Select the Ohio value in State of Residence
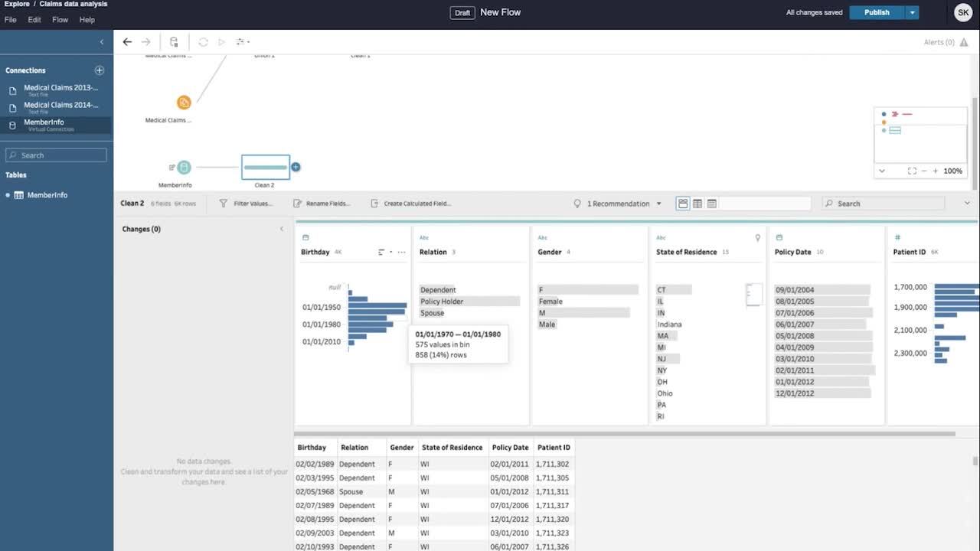The width and height of the screenshot is (980, 551). [665, 393]
